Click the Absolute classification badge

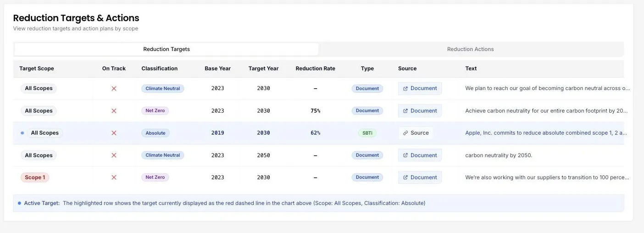[x=155, y=133]
